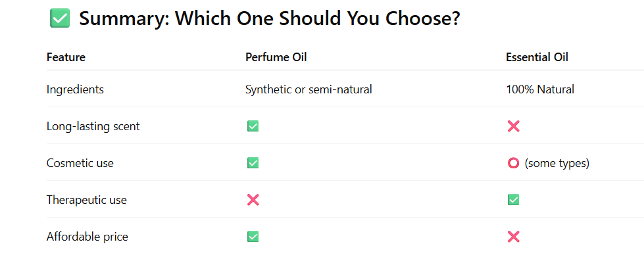
Task: Click the '100% Natural' cell text
Action: 540,89
